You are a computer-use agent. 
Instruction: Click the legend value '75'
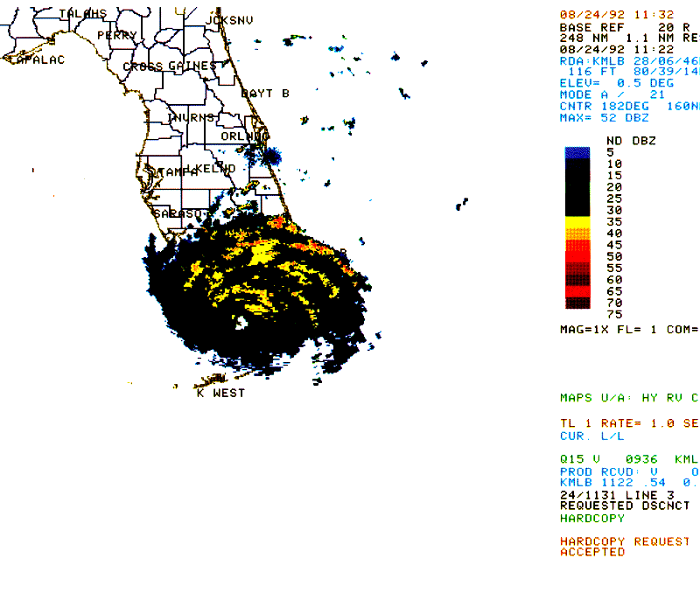(614, 315)
